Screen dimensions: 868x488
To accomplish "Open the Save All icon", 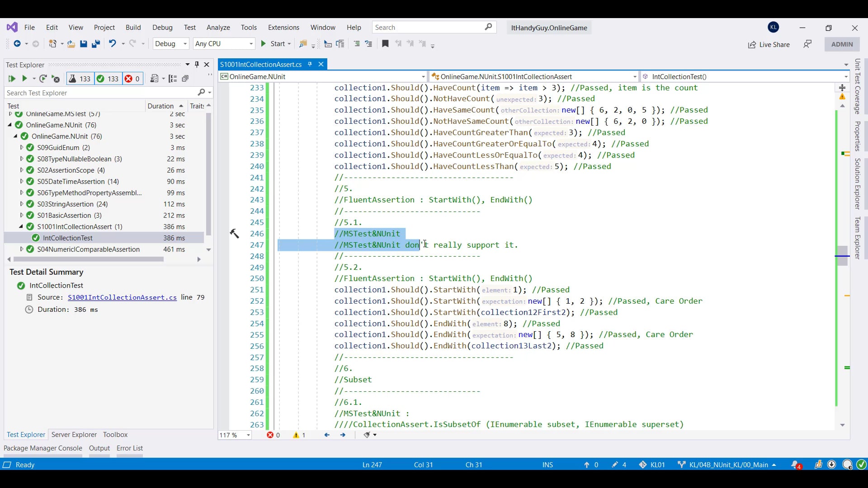I will click(x=95, y=44).
